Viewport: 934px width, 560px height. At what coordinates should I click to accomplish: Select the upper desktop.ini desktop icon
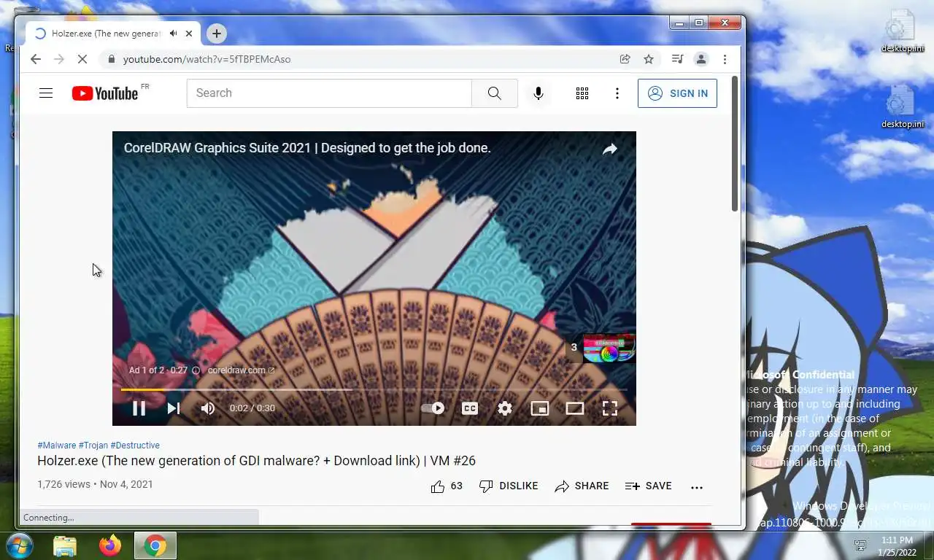[902, 31]
